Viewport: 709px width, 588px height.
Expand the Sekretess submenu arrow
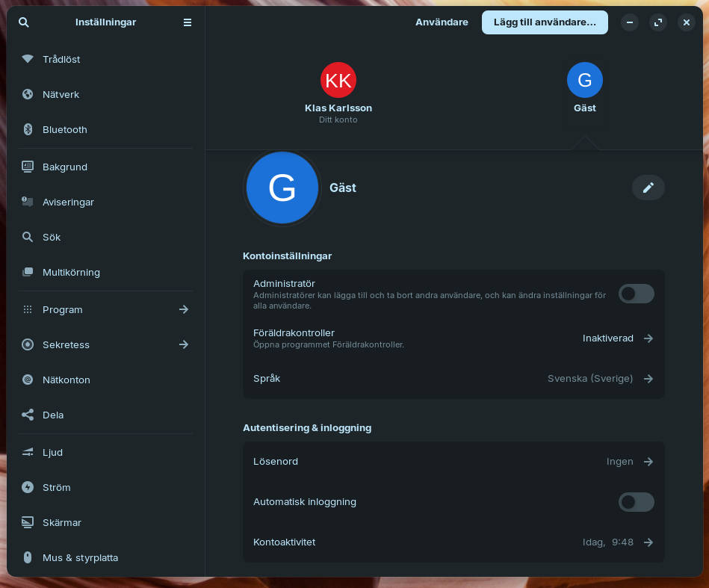point(184,344)
